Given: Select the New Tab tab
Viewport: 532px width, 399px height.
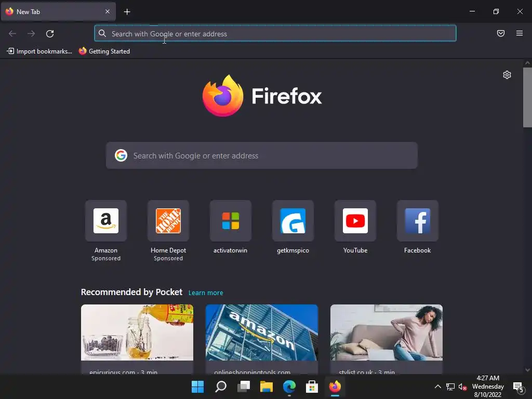Looking at the screenshot, I should click(58, 11).
